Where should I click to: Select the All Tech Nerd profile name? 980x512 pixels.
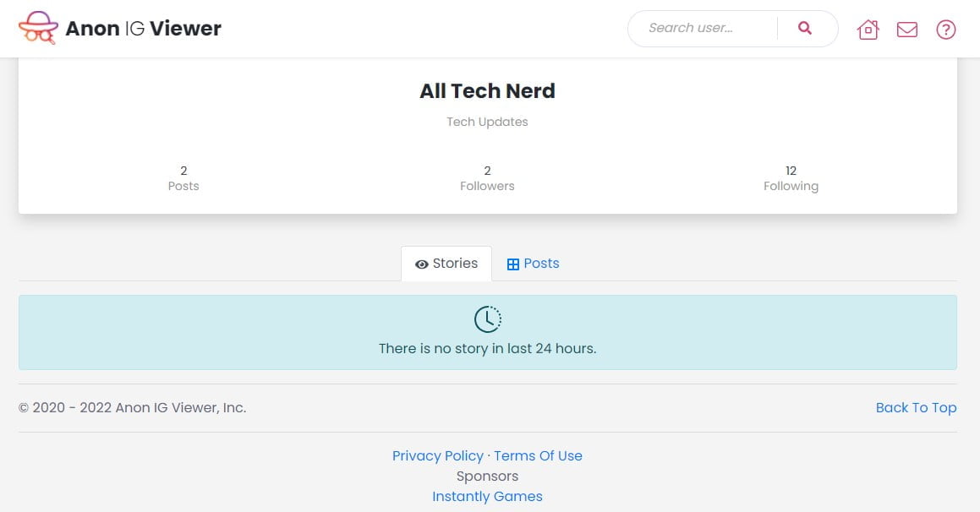[x=487, y=91]
